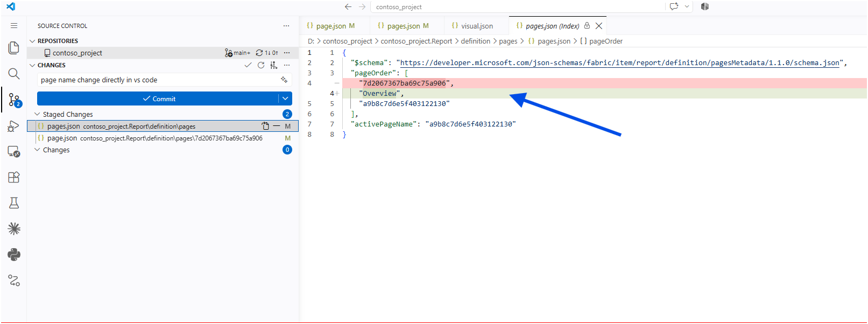This screenshot has width=868, height=324.
Task: Click the main+ branch checkout indicator
Action: 238,53
